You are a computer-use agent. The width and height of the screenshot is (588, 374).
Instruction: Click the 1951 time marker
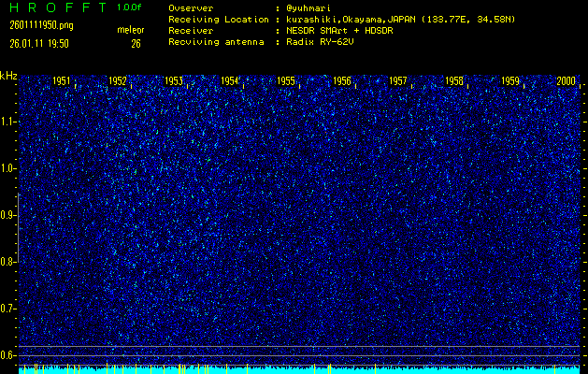[62, 81]
